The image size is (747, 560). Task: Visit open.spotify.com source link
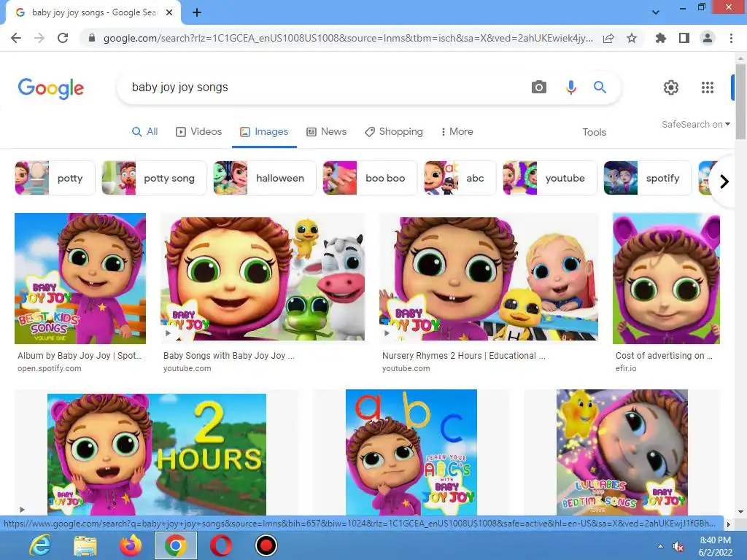[50, 368]
